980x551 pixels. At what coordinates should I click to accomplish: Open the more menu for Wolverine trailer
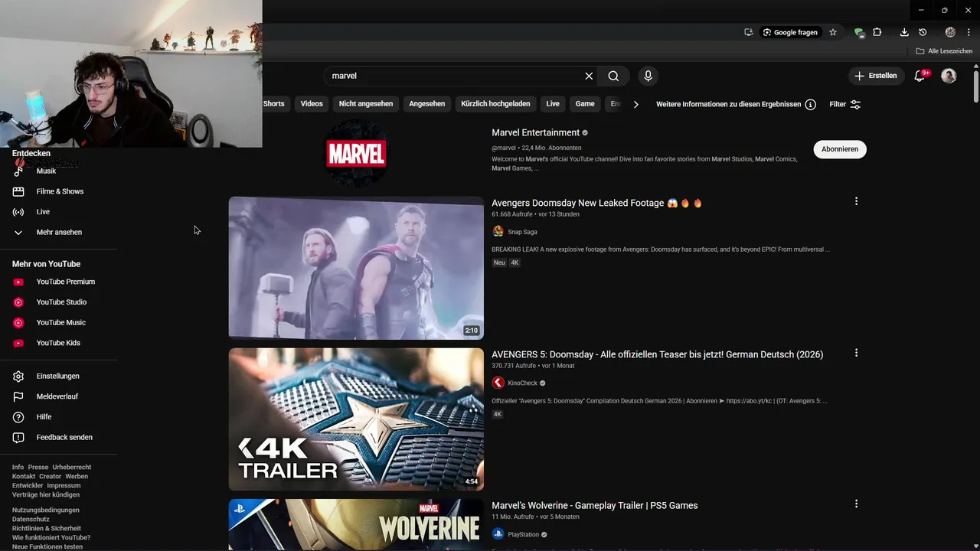[856, 504]
